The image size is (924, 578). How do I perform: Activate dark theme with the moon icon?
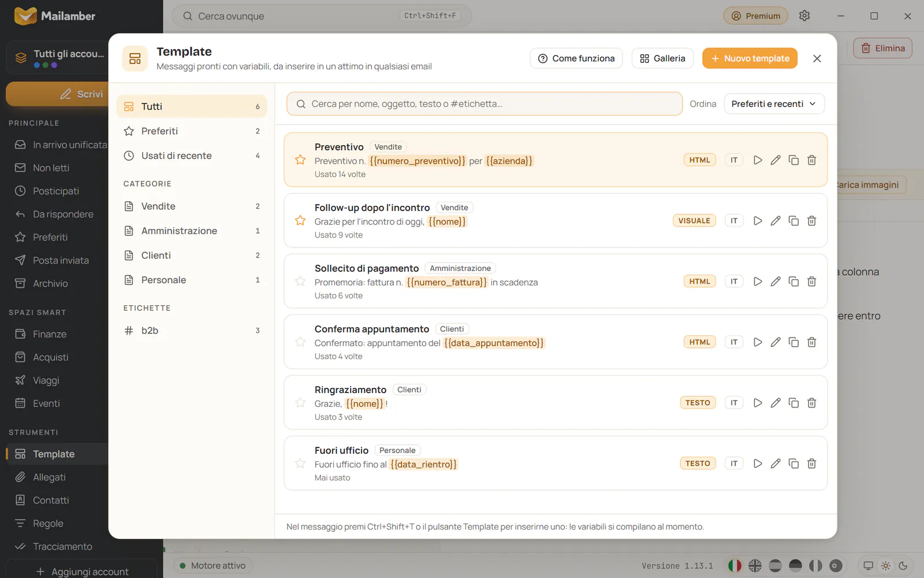pos(903,566)
